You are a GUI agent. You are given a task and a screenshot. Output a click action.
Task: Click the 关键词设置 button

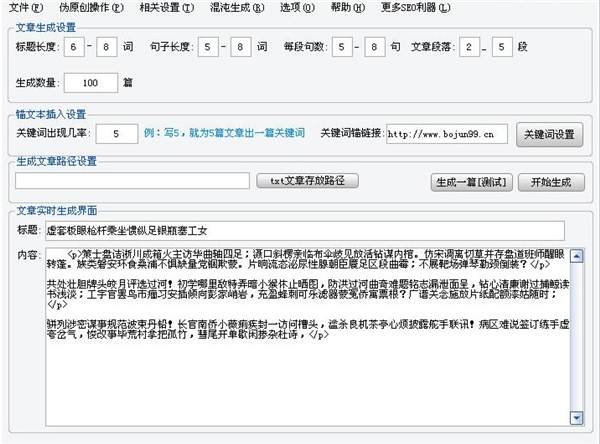(x=549, y=133)
